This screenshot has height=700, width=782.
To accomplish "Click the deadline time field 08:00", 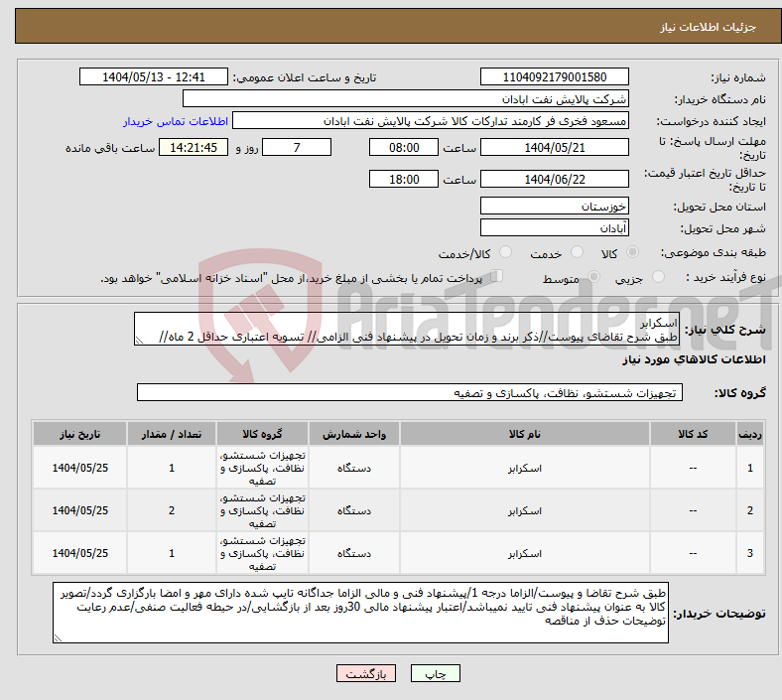I will point(404,148).
